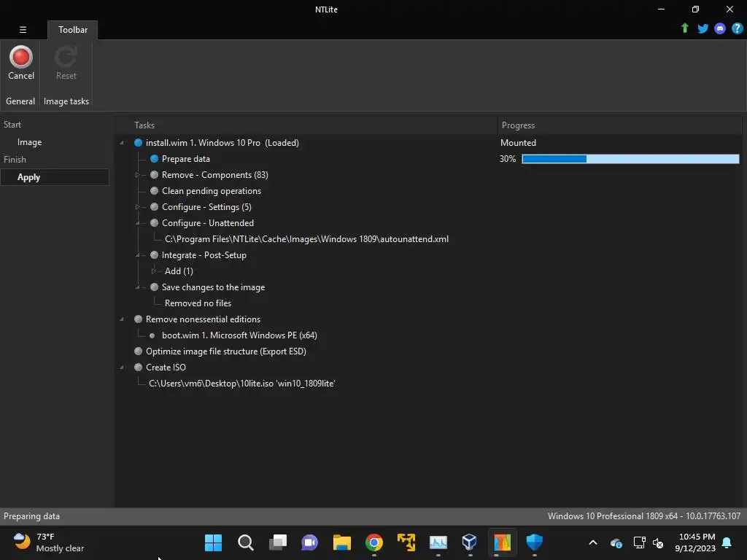This screenshot has height=560, width=747.
Task: Collapse Configure - Unattended node
Action: tap(138, 223)
